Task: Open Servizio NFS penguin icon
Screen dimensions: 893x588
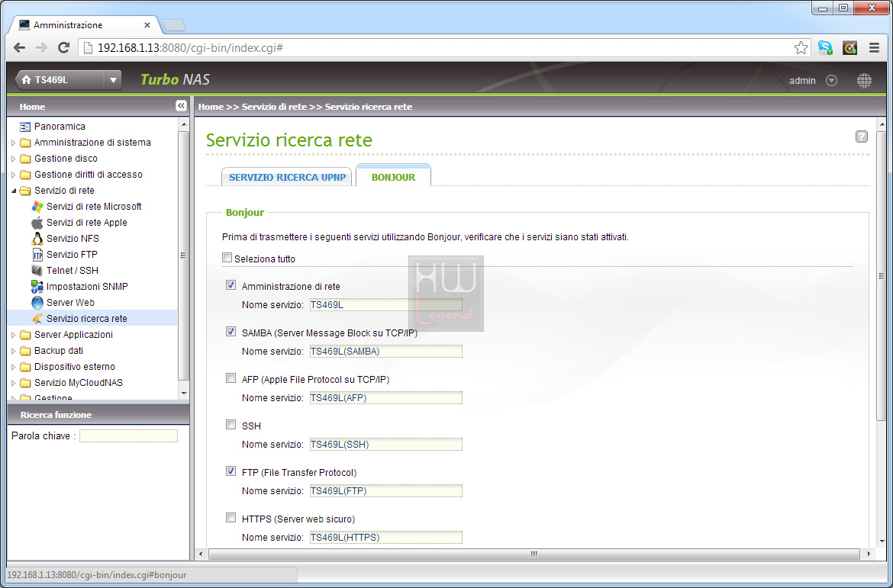Action: [x=37, y=239]
